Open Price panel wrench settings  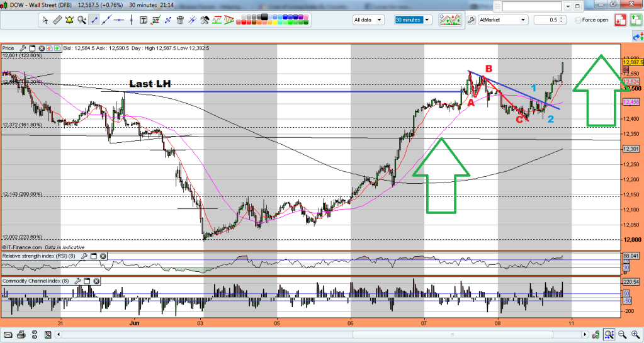pyautogui.click(x=23, y=48)
